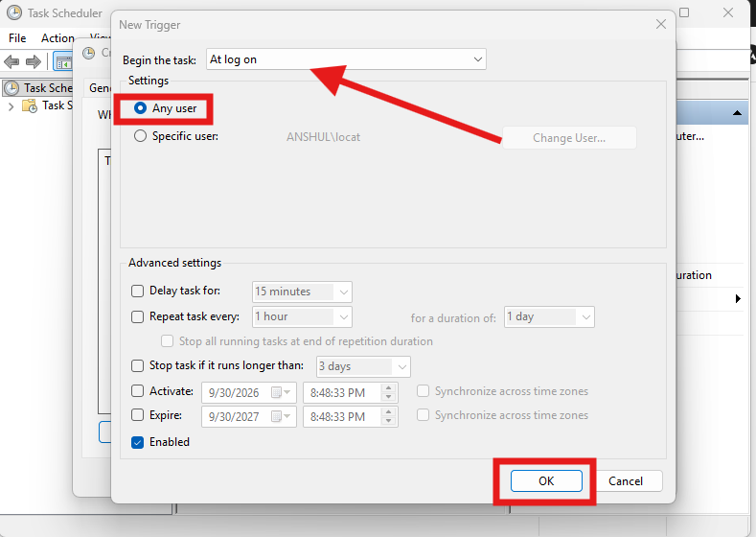Expand the submenu arrow in Actions pane
The image size is (756, 537).
point(738,298)
